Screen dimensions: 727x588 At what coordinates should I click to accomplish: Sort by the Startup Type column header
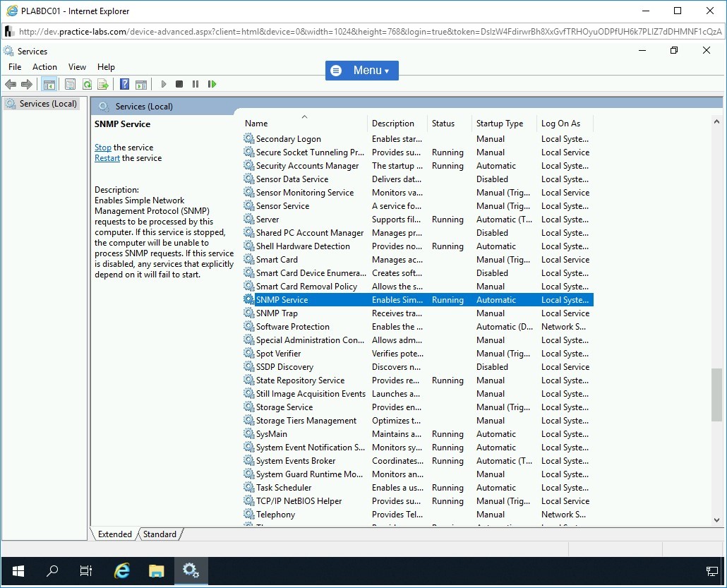pyautogui.click(x=500, y=124)
